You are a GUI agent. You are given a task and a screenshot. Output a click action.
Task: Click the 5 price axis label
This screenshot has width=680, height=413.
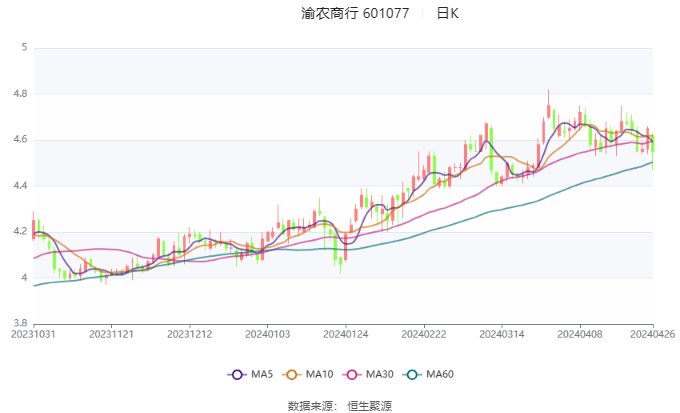point(24,47)
